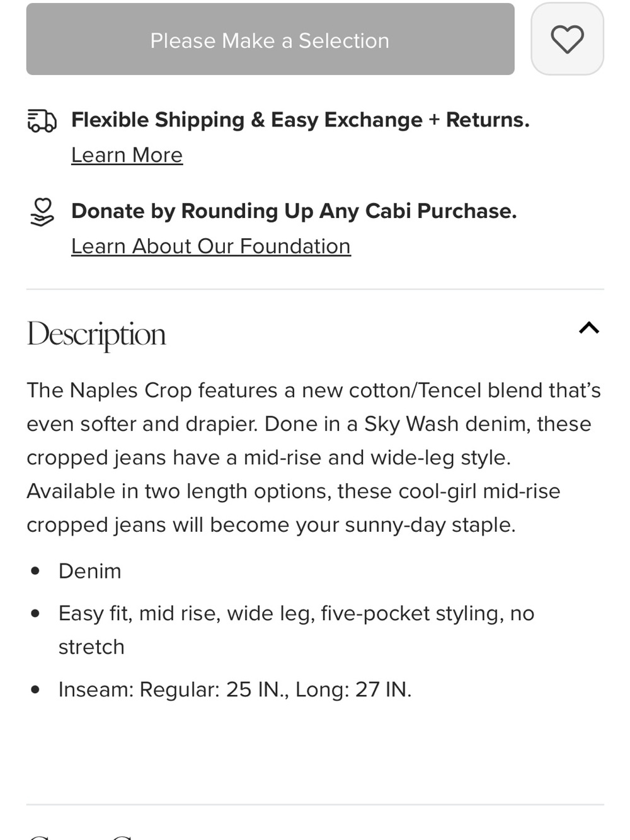Click the 'Easy fit, mid rise' bullet item
Viewport: 630px width, 840px height.
pos(297,630)
